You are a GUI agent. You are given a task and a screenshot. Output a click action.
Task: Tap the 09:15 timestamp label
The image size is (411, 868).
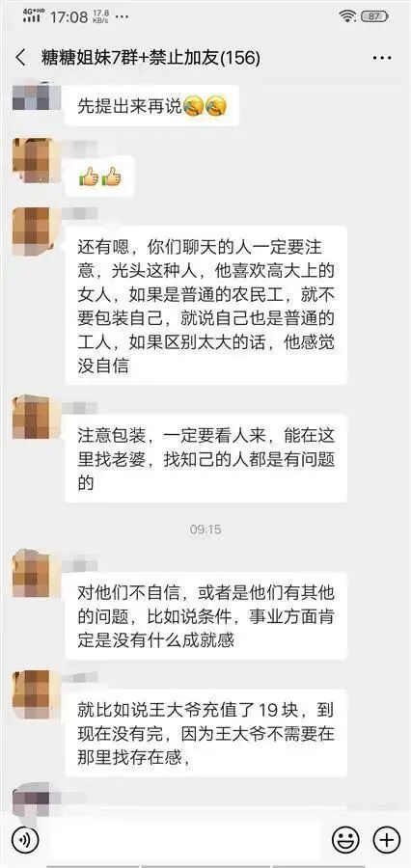click(205, 529)
